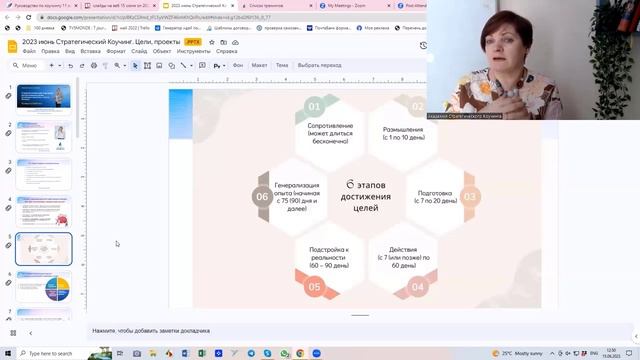Open the Слайд menu
640x360 pixels.
coord(139,51)
